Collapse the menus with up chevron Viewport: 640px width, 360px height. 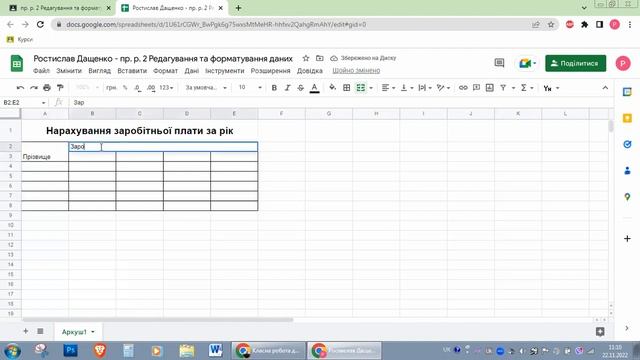(605, 88)
